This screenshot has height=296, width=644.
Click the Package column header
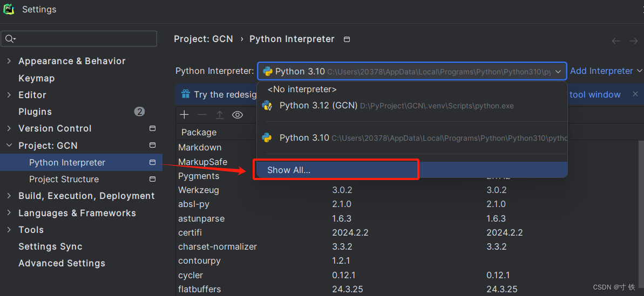pyautogui.click(x=199, y=132)
